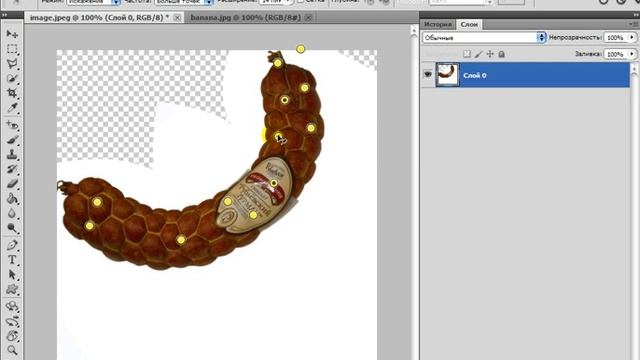Hide layer Слой 0 with eye icon
This screenshot has width=640, height=360.
tap(428, 74)
